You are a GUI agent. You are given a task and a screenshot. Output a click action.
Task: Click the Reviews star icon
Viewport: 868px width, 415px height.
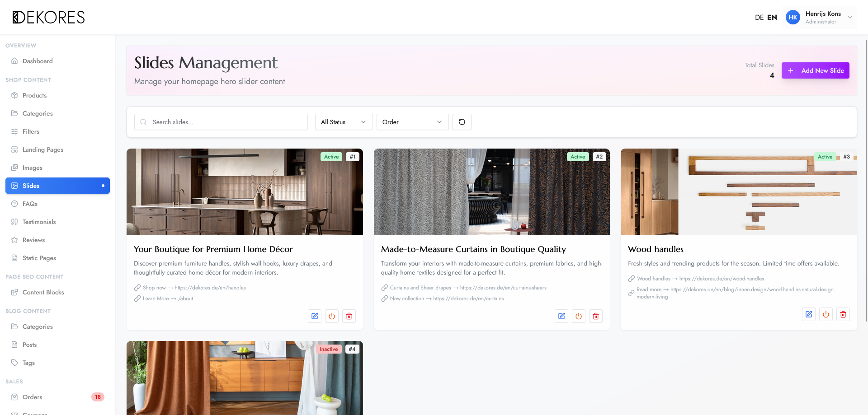(x=14, y=240)
